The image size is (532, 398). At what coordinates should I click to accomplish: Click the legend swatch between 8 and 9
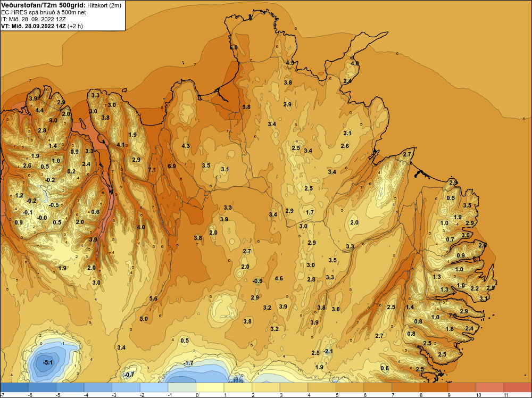(434, 387)
